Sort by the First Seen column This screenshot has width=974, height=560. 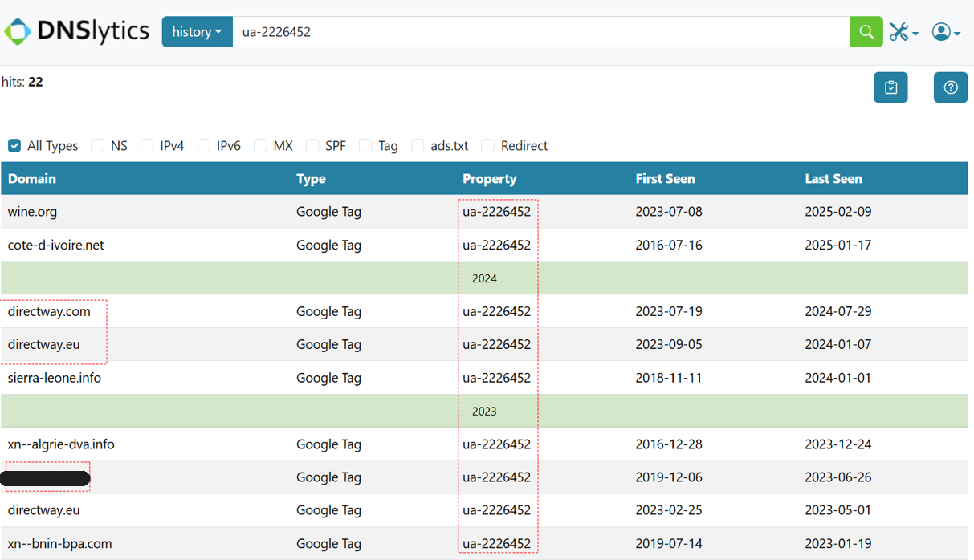pyautogui.click(x=665, y=178)
